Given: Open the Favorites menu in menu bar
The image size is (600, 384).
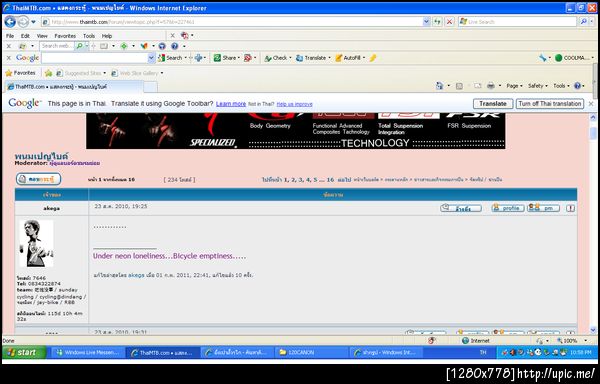Looking at the screenshot, I should [x=65, y=36].
